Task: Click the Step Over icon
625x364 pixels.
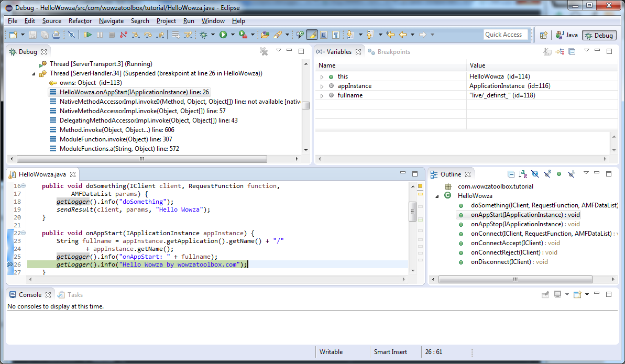Action: [x=148, y=35]
